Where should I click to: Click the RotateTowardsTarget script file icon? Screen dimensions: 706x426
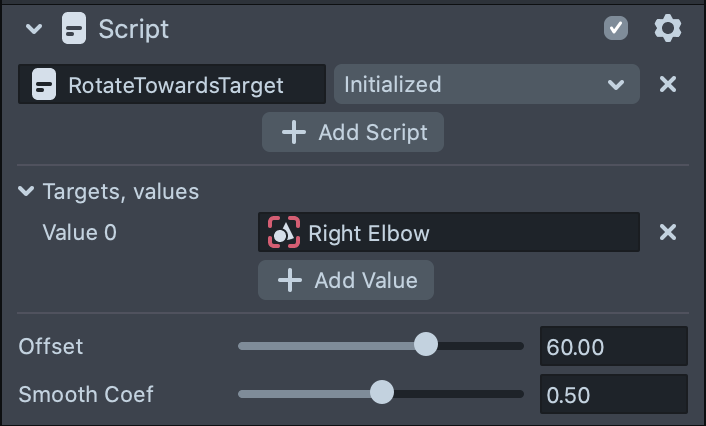(x=44, y=85)
